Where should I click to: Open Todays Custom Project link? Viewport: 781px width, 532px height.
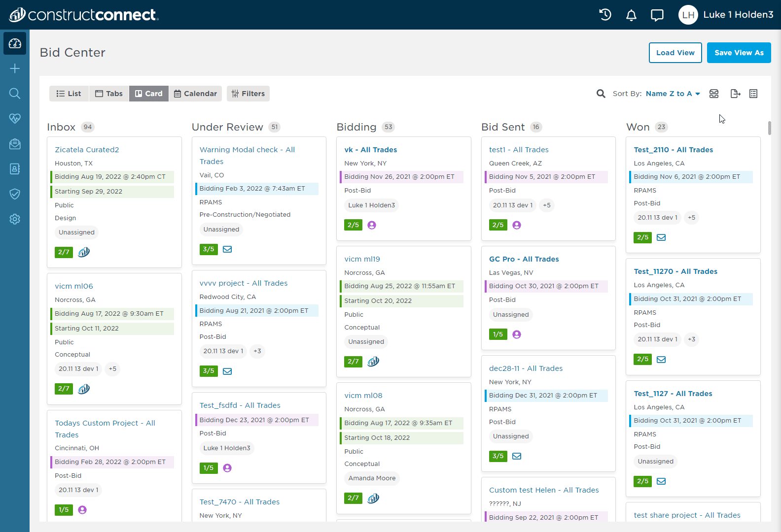[105, 429]
